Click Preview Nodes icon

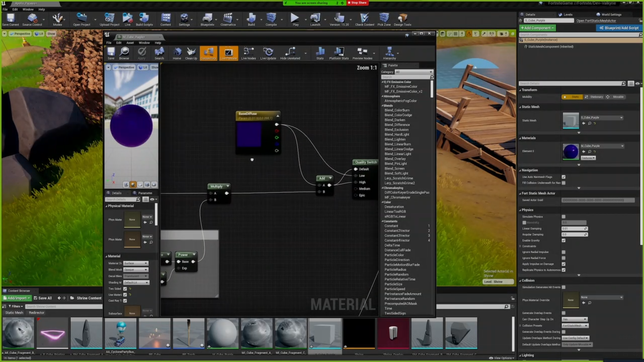click(362, 53)
